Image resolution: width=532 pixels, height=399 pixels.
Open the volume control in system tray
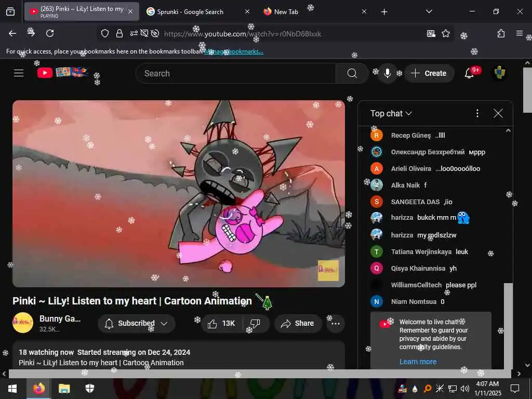(465, 389)
